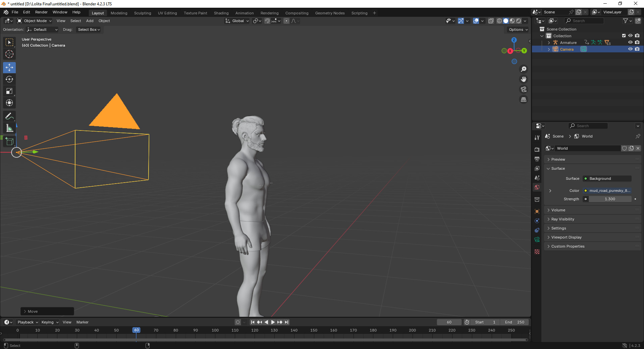
Task: Open the Object properties tab
Action: tap(537, 211)
